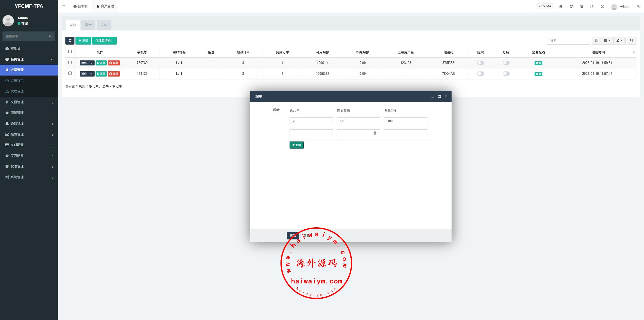644x320 pixels.
Task: Click the 追加 button in dialog
Action: coord(296,145)
